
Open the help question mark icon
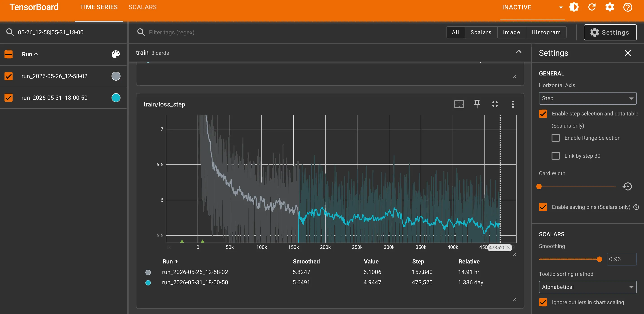pos(628,7)
